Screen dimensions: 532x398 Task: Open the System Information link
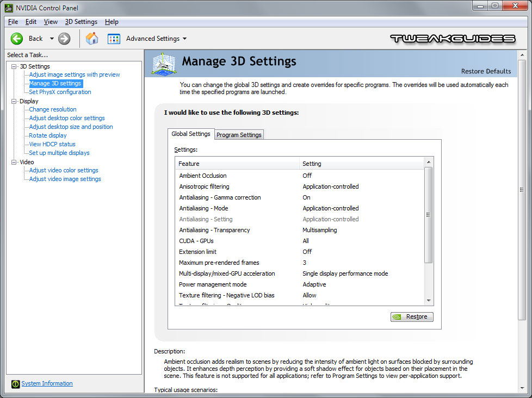[x=47, y=383]
